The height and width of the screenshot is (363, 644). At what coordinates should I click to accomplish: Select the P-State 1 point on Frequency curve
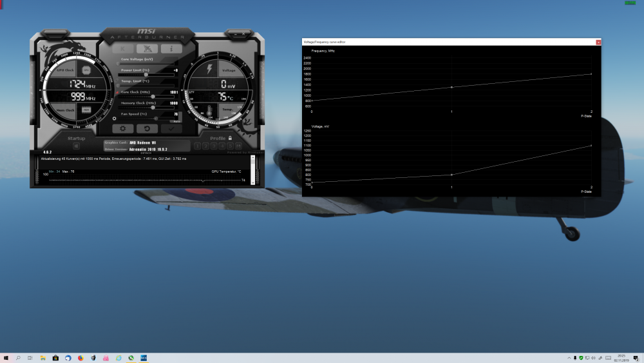click(x=451, y=87)
